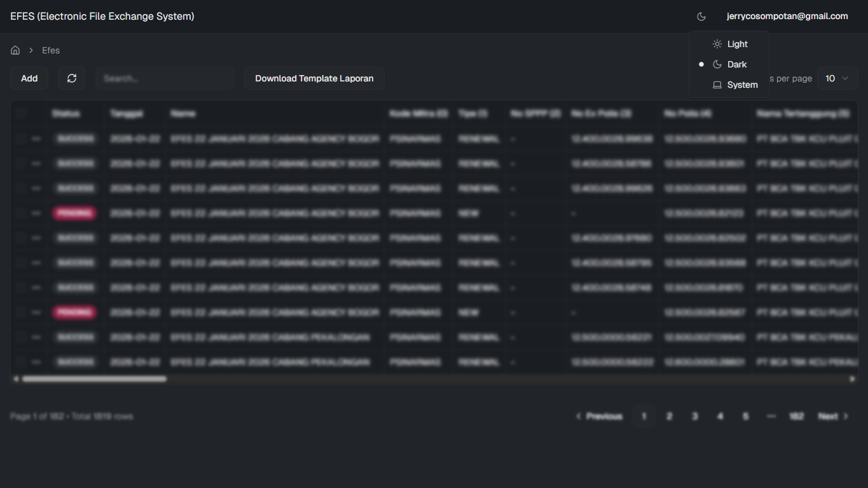Open the jerrycosompotan@gmail.com account menu
This screenshot has height=488, width=868.
(x=787, y=17)
